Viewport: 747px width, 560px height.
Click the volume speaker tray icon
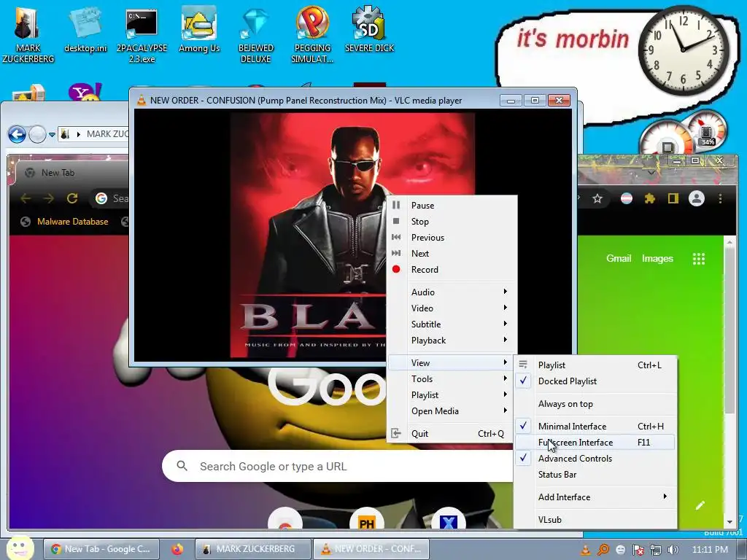point(673,550)
